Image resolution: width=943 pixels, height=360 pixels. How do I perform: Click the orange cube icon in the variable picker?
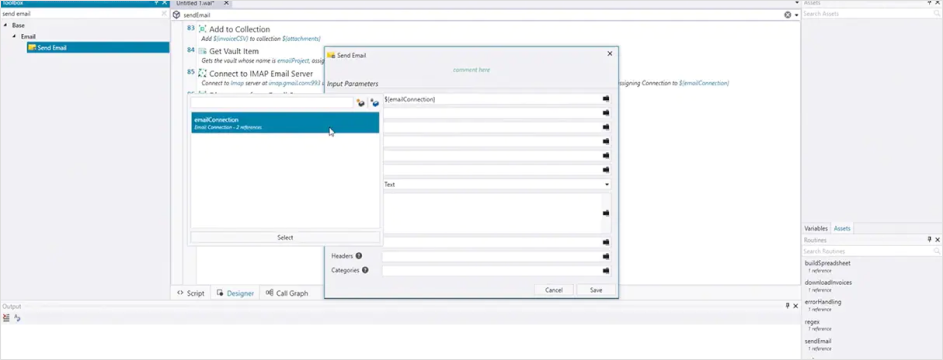[360, 103]
